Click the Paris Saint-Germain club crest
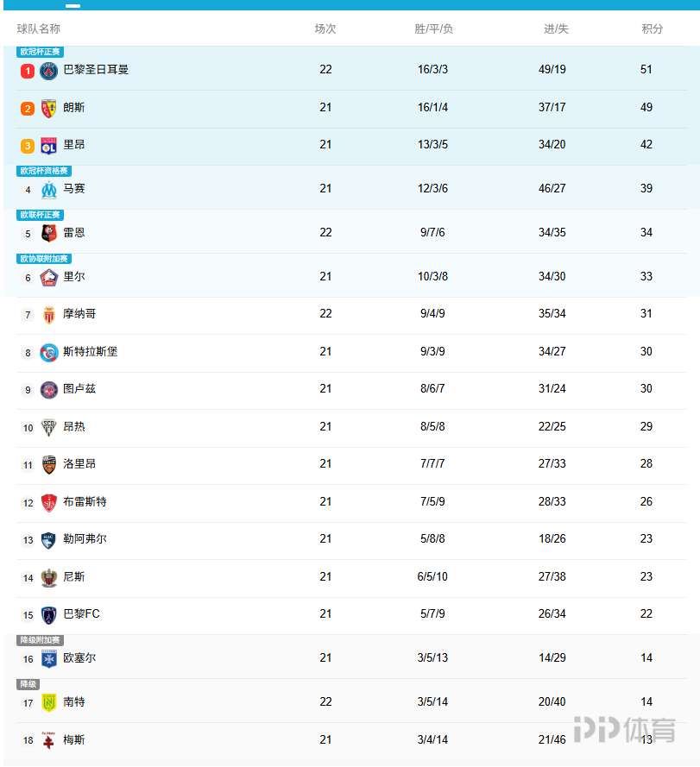Screen dimensions: 700x767 tap(49, 71)
